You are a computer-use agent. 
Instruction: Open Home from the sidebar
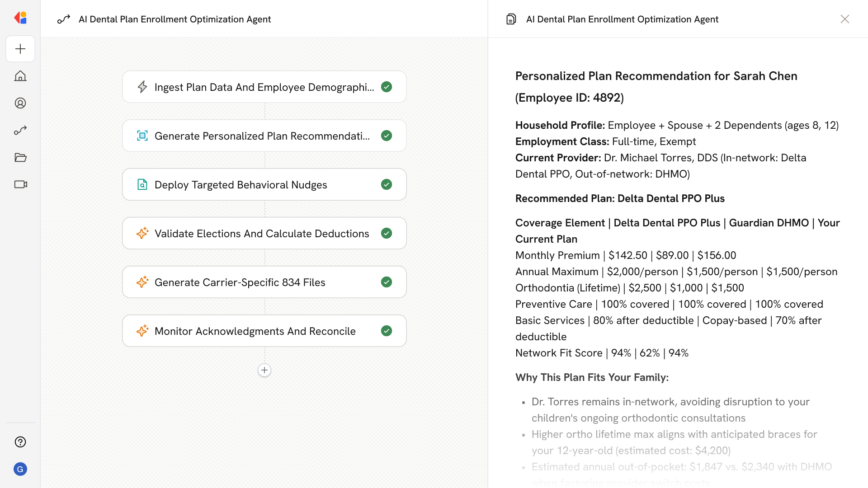click(20, 76)
